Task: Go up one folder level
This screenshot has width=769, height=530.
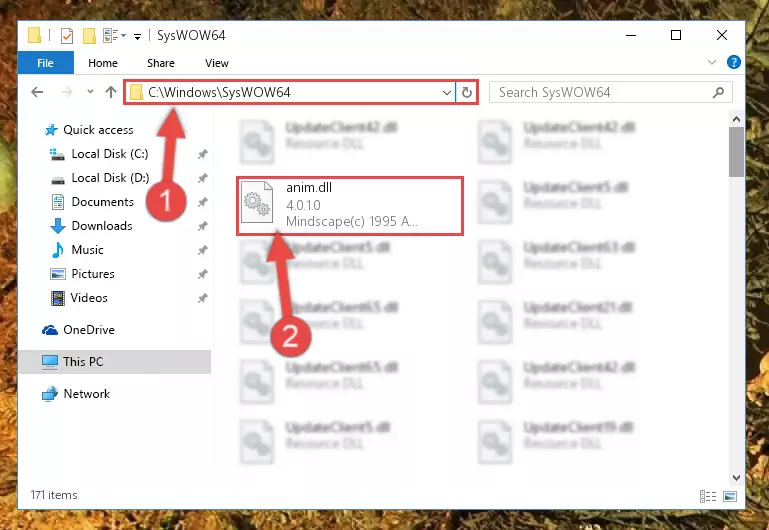Action: (111, 92)
